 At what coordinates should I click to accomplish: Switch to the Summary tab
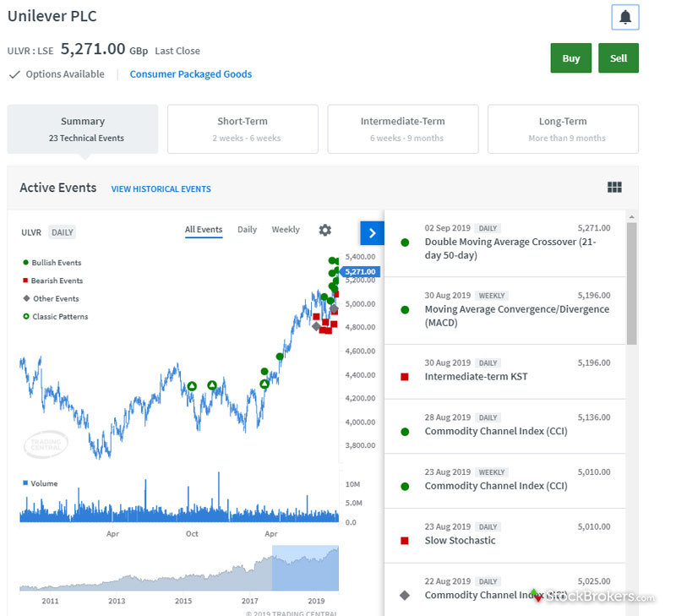(82, 128)
